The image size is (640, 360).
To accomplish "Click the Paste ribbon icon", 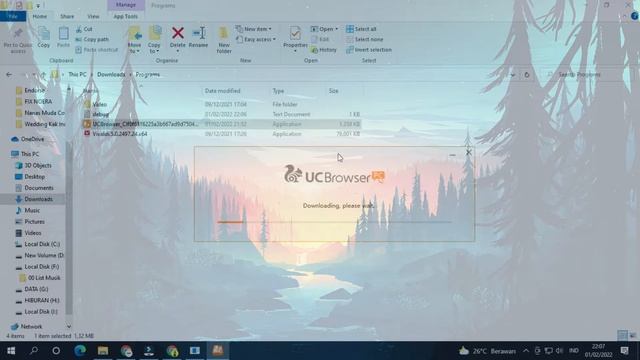I will (x=63, y=38).
